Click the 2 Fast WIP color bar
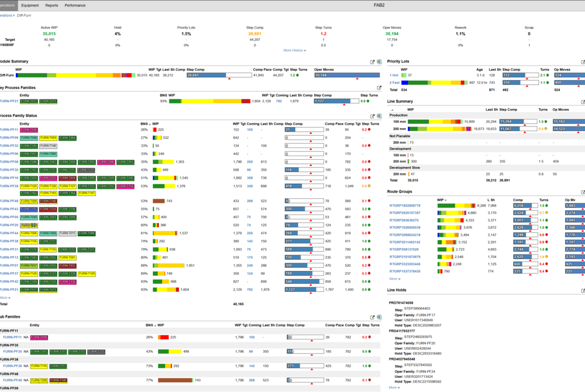The image size is (585, 392). [434, 83]
